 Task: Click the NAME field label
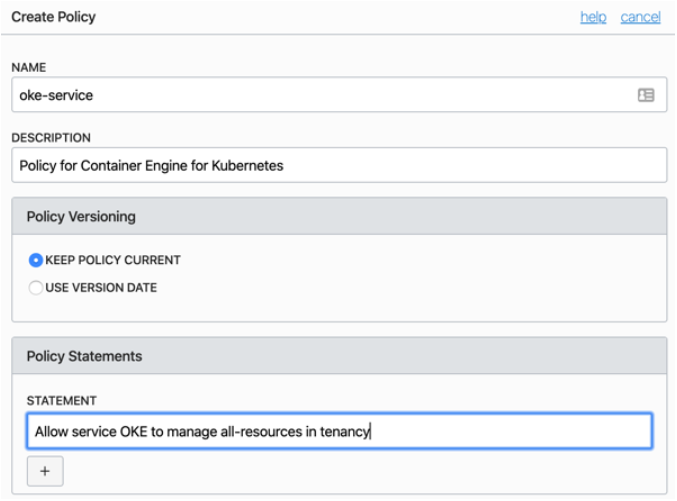pos(29,67)
